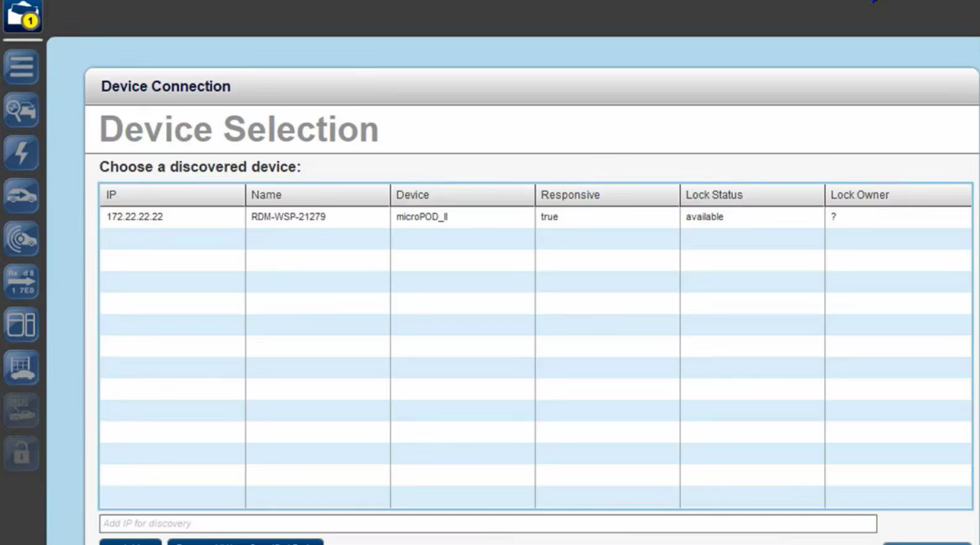980x545 pixels.
Task: Open the Rx d8 data monitor icon
Action: tap(21, 282)
